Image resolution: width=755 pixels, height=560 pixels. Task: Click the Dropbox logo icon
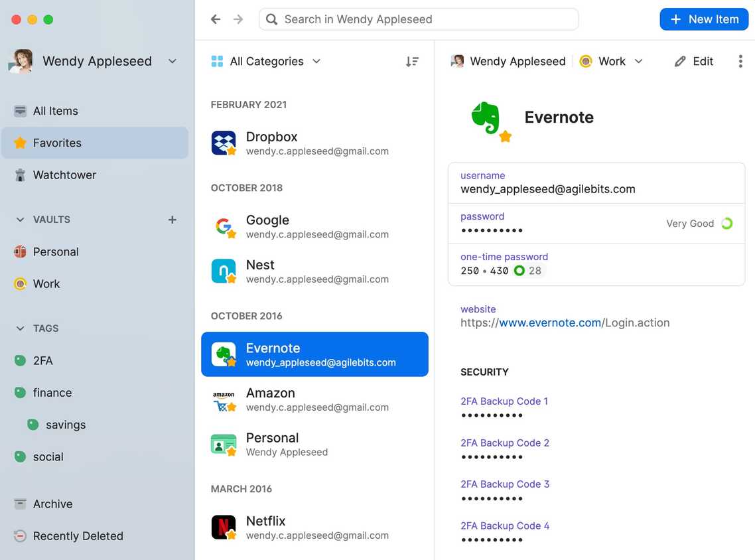click(224, 143)
